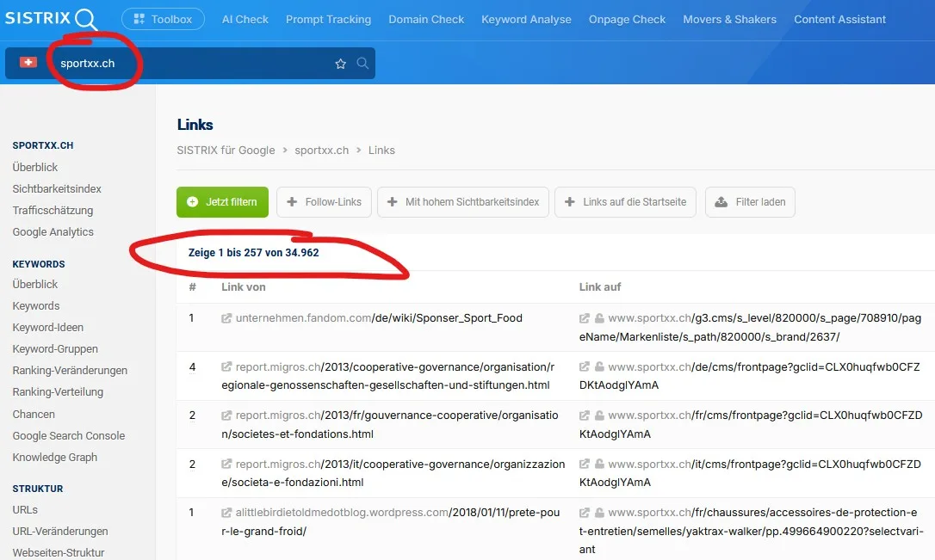The width and height of the screenshot is (935, 560).
Task: Click the magnifier search icon in search bar
Action: click(362, 64)
